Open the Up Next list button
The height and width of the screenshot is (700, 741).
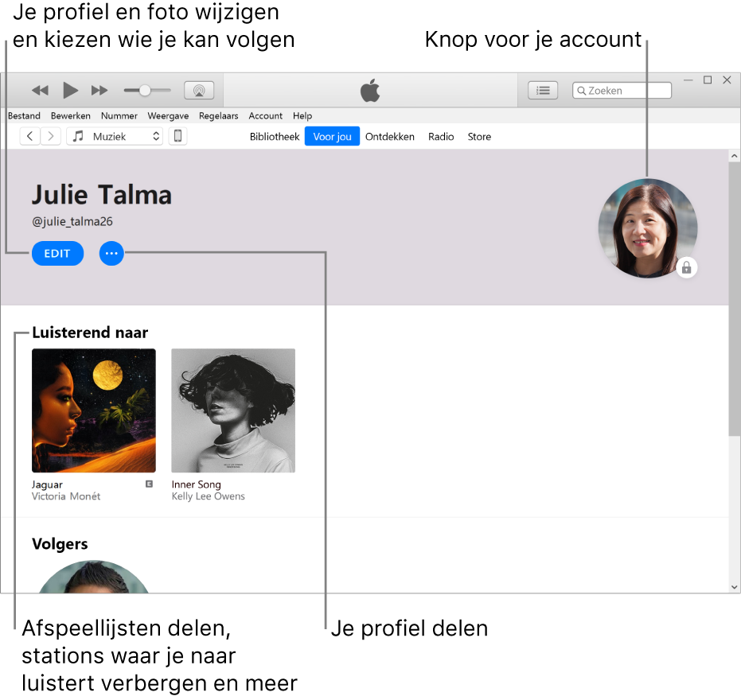tap(543, 90)
